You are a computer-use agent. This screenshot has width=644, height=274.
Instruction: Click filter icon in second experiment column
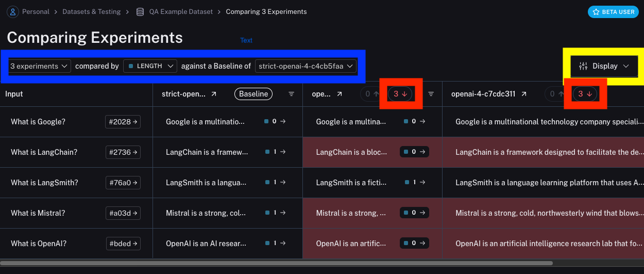tap(431, 94)
